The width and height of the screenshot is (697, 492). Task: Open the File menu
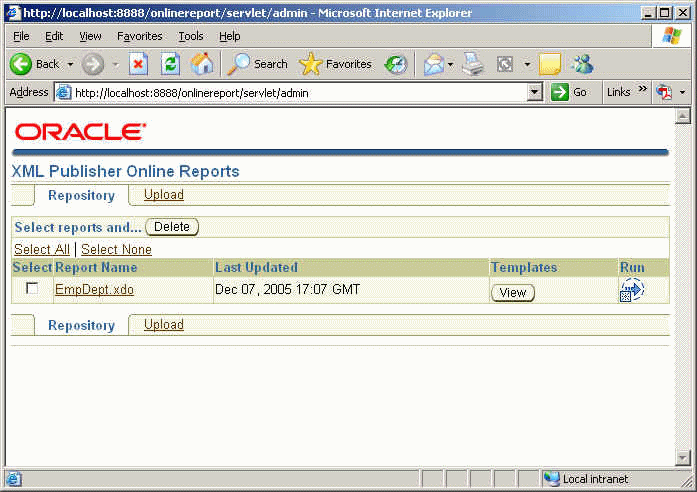[21, 36]
